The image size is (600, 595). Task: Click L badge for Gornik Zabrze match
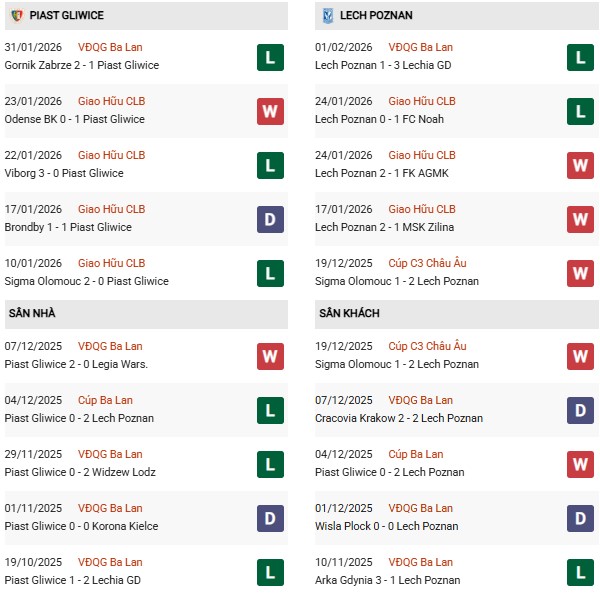coord(270,57)
